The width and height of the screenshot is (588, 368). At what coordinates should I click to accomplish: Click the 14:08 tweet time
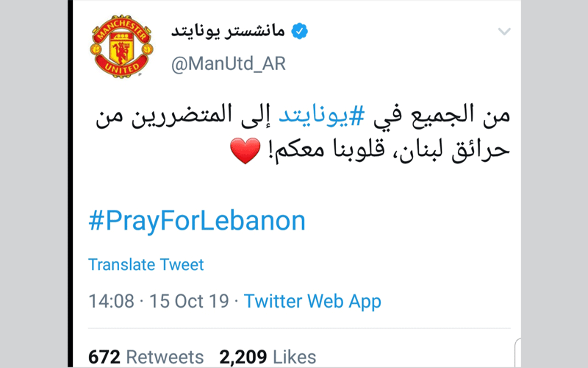pos(112,301)
